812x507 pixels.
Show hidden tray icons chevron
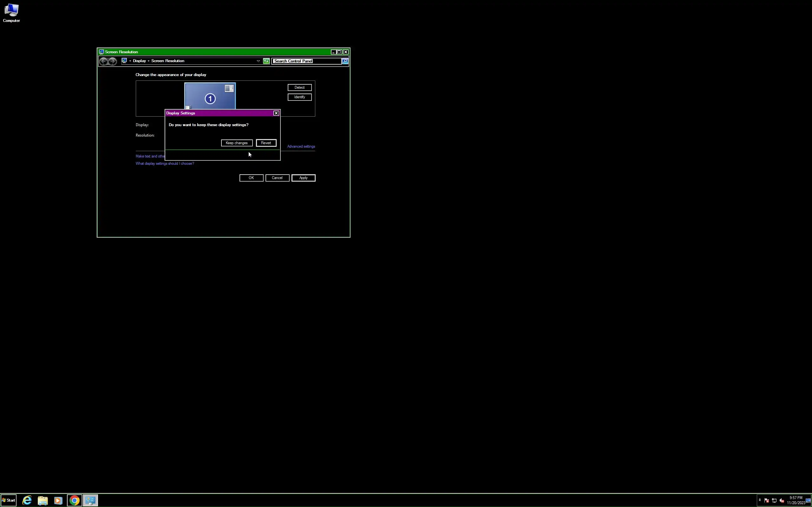coord(760,500)
